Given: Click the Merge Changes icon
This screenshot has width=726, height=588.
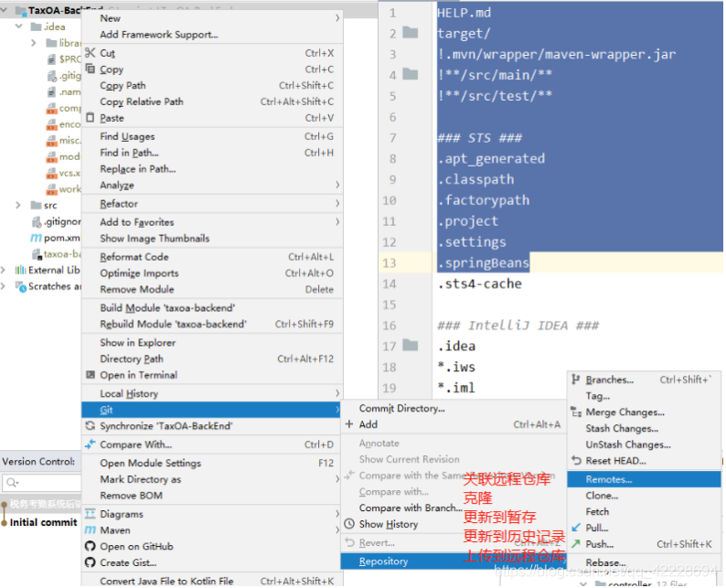Looking at the screenshot, I should click(576, 412).
